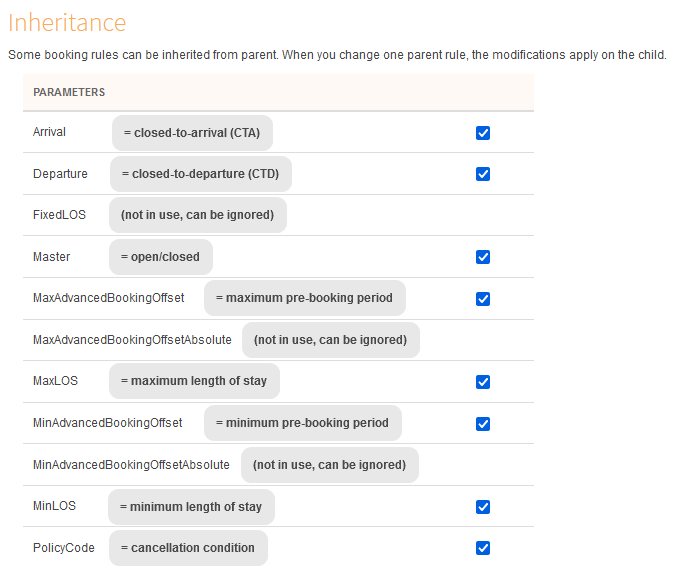Click the open/closed annotation bubble

click(x=160, y=257)
